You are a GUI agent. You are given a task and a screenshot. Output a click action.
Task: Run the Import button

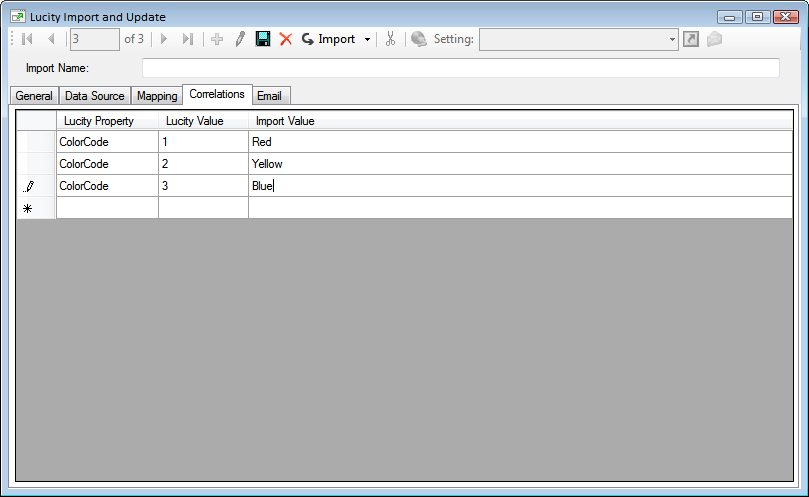click(x=329, y=39)
